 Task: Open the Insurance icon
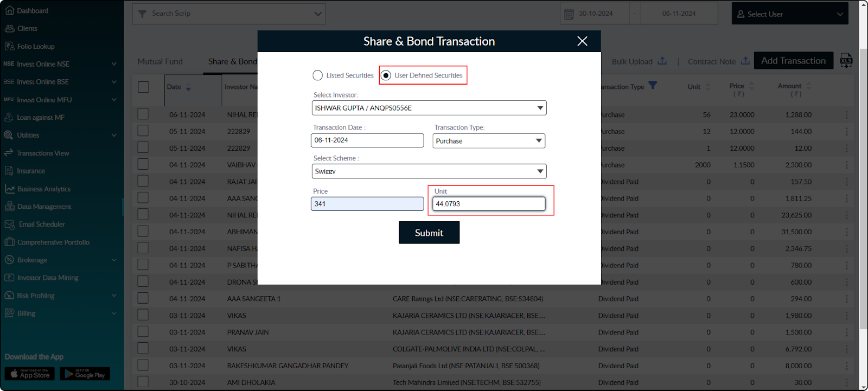tap(9, 171)
